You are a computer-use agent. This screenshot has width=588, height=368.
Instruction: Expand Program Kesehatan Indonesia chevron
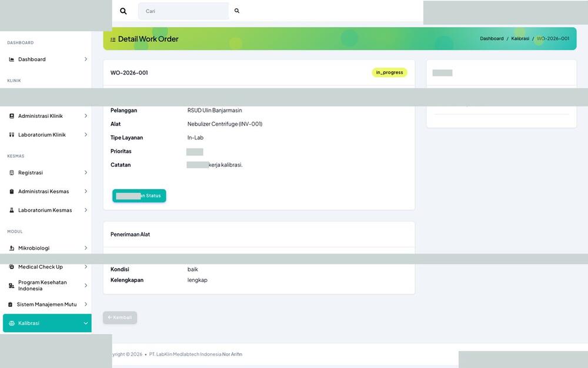[x=86, y=286]
